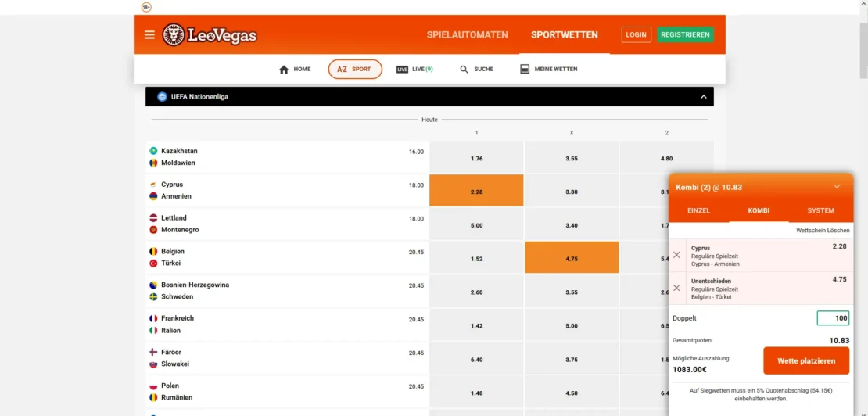Select Kazakhstan-Moldawien draw odds 3.55
Viewport: 868px width, 416px height.
pyautogui.click(x=572, y=157)
